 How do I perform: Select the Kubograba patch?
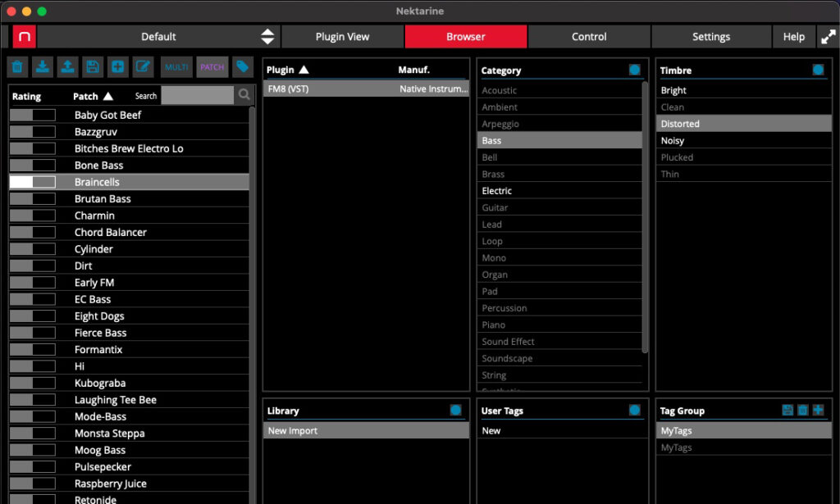[x=129, y=383]
